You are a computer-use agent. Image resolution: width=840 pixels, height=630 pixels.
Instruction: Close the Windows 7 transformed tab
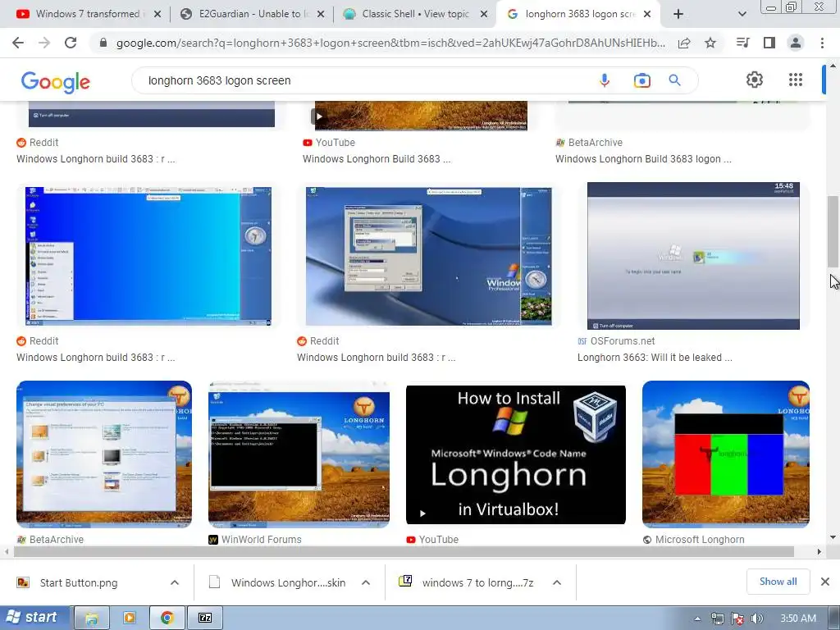pyautogui.click(x=157, y=15)
